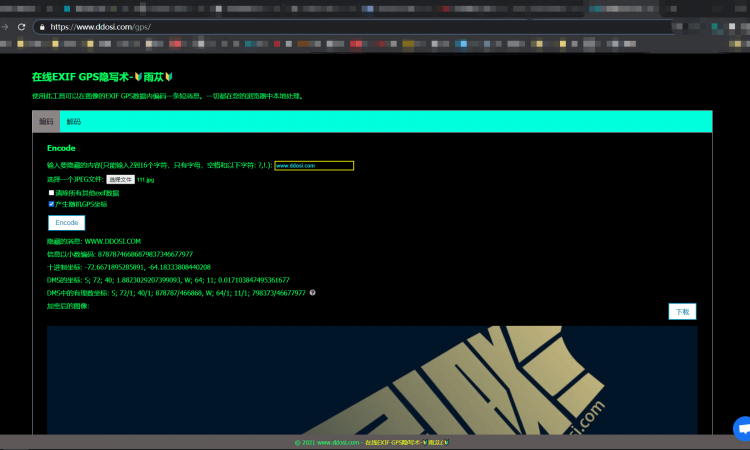Image resolution: width=750 pixels, height=450 pixels.
Task: Focus the address bar showing ddosi.com/gps
Action: coord(354,27)
